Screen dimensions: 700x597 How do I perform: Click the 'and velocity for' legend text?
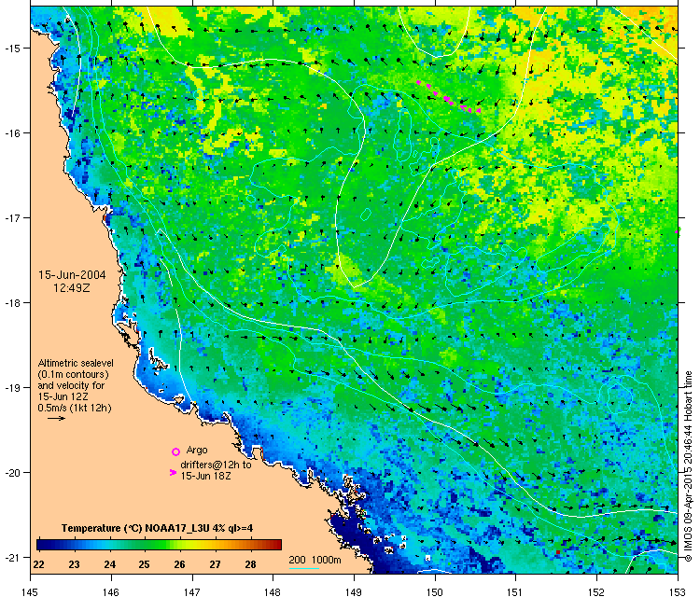point(71,385)
